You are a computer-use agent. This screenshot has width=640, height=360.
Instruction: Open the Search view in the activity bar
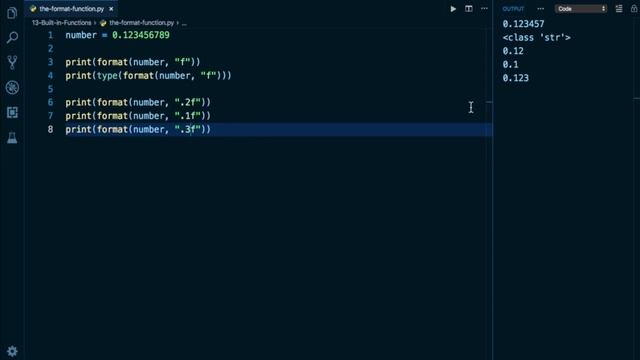tap(12, 38)
